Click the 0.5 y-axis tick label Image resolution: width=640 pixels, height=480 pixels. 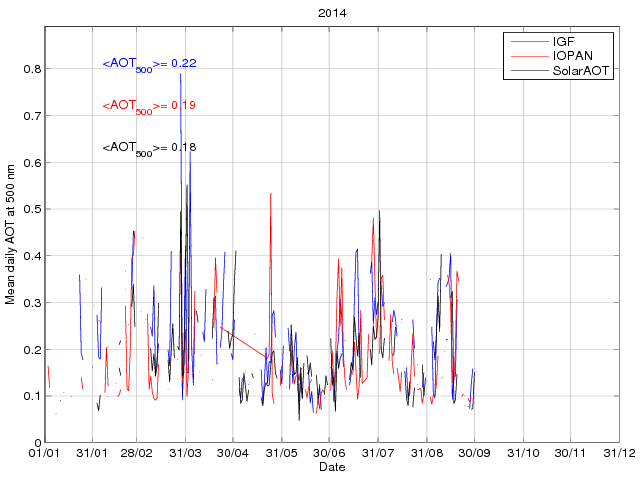point(31,209)
